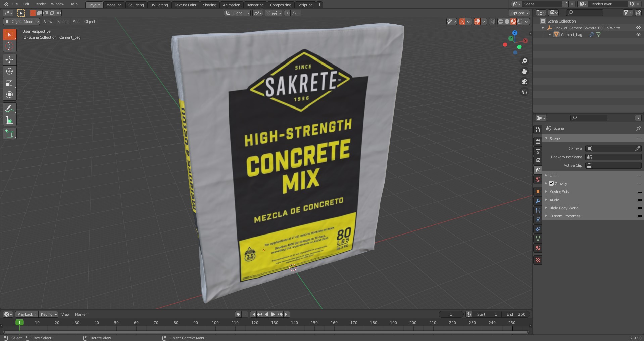
Task: Open Object Constraints properties tab
Action: [538, 229]
